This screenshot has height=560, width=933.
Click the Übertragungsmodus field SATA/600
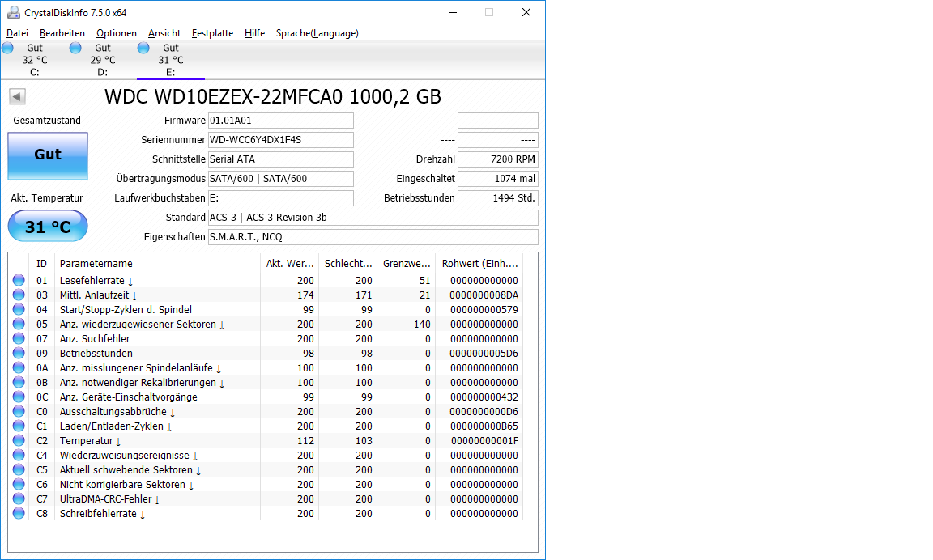281,178
